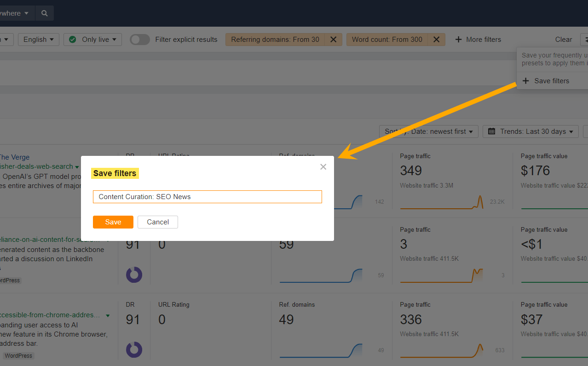The image size is (588, 366).
Task: Click the green checkmark icon in Only live filter
Action: tap(72, 40)
